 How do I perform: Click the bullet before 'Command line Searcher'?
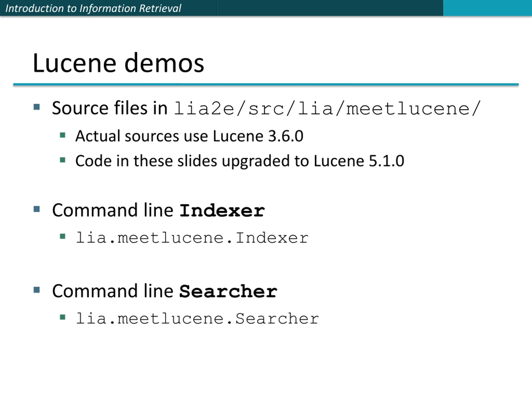click(37, 290)
